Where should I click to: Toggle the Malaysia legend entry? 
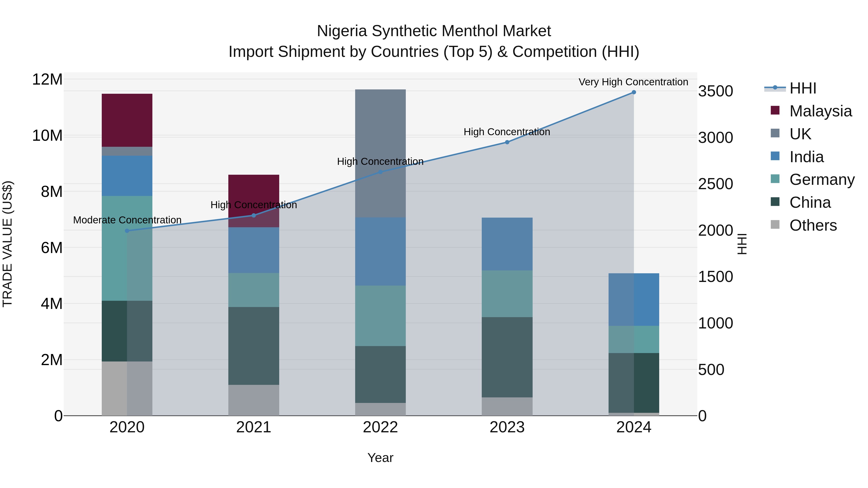tap(811, 111)
